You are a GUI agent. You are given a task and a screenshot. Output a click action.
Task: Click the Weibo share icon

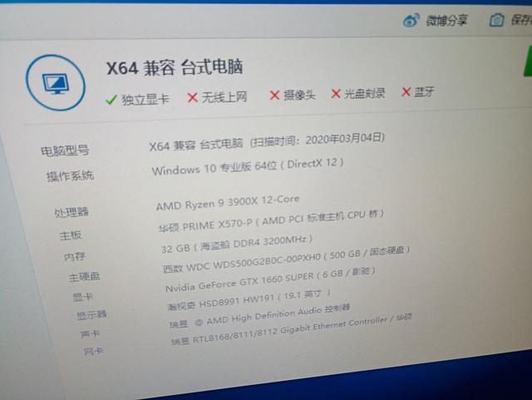point(411,20)
